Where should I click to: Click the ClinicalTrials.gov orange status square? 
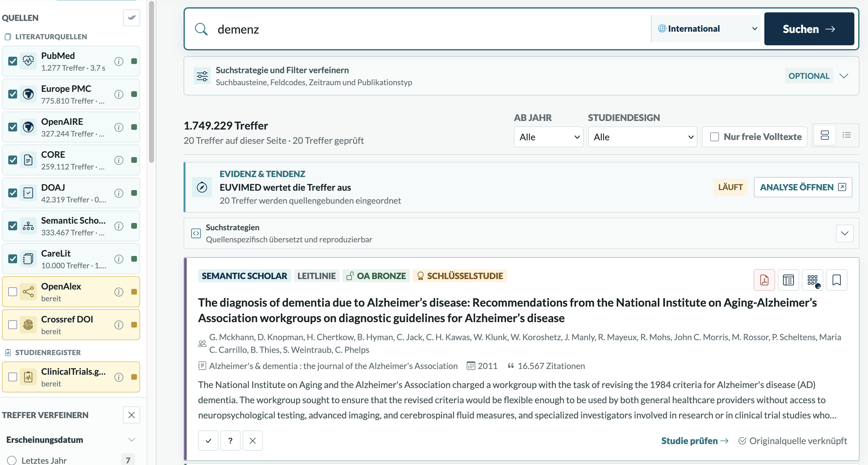point(134,377)
